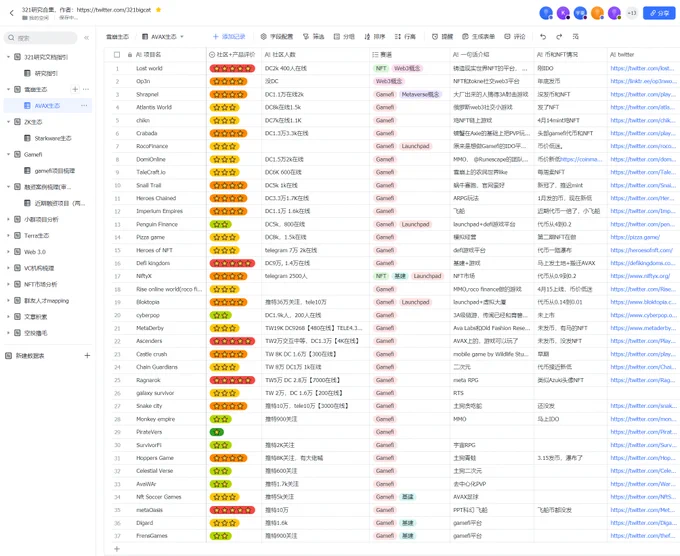Add a new row at table bottom
680x556 pixels.
[x=117, y=549]
